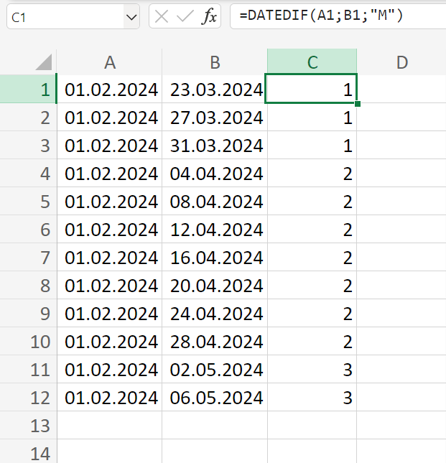Click cell B7 with 16.04.2024
The width and height of the screenshot is (446, 463).
click(215, 257)
